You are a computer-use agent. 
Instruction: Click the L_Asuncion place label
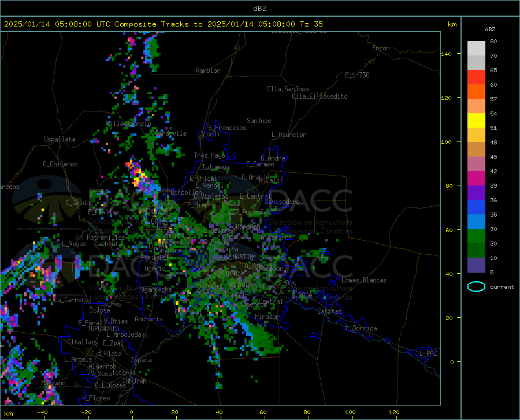289,135
